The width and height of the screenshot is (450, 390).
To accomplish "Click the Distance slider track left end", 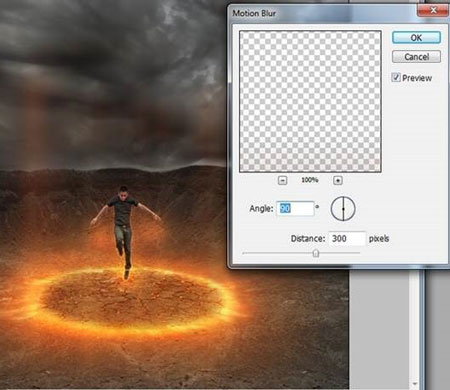I will (245, 253).
